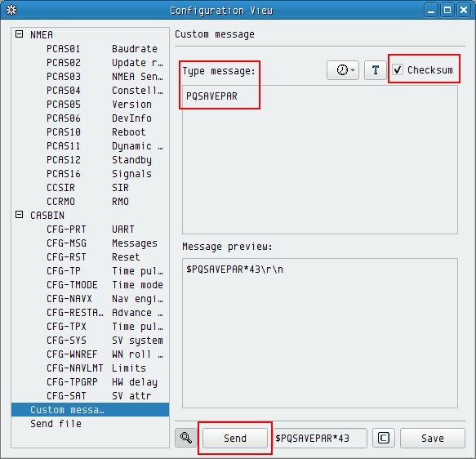Select PCAS10 Reboot item
Viewport: 476px width, 459px height.
[90, 132]
